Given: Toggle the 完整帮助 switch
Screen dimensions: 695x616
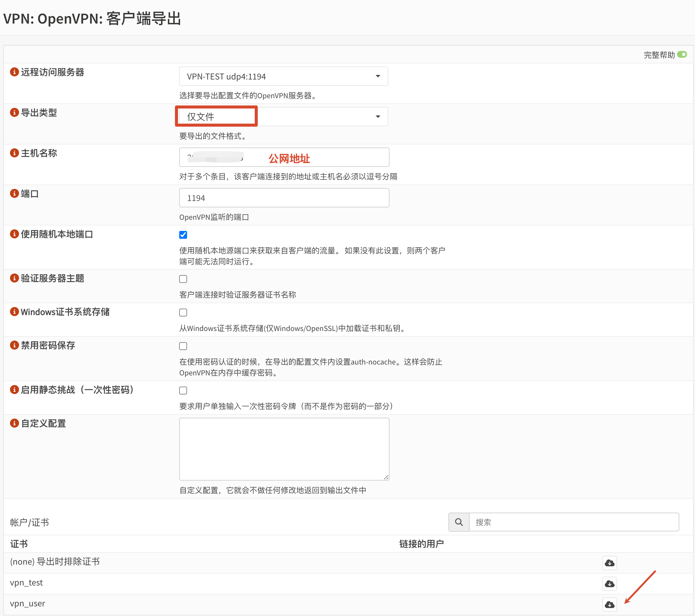Looking at the screenshot, I should 682,54.
